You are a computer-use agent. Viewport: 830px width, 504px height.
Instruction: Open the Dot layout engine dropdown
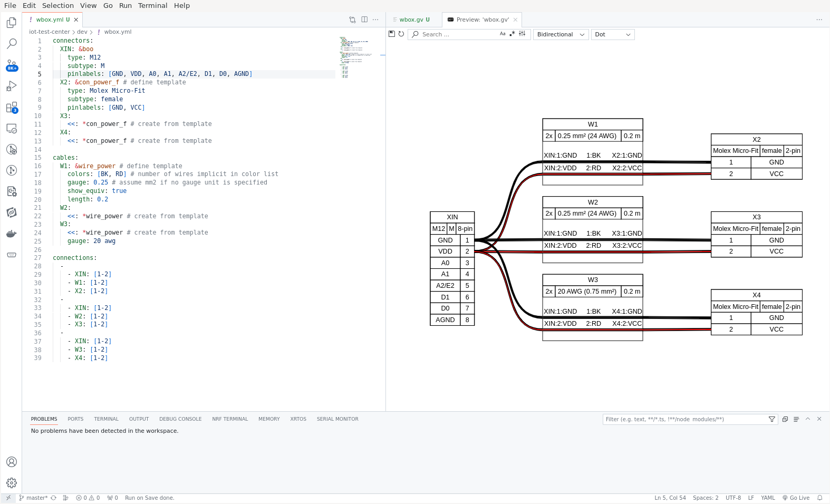tap(613, 34)
